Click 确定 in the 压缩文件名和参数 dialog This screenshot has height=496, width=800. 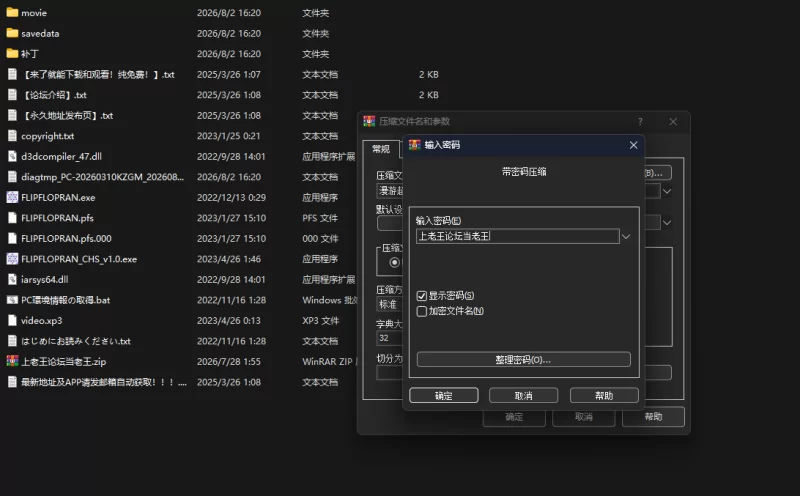(514, 416)
